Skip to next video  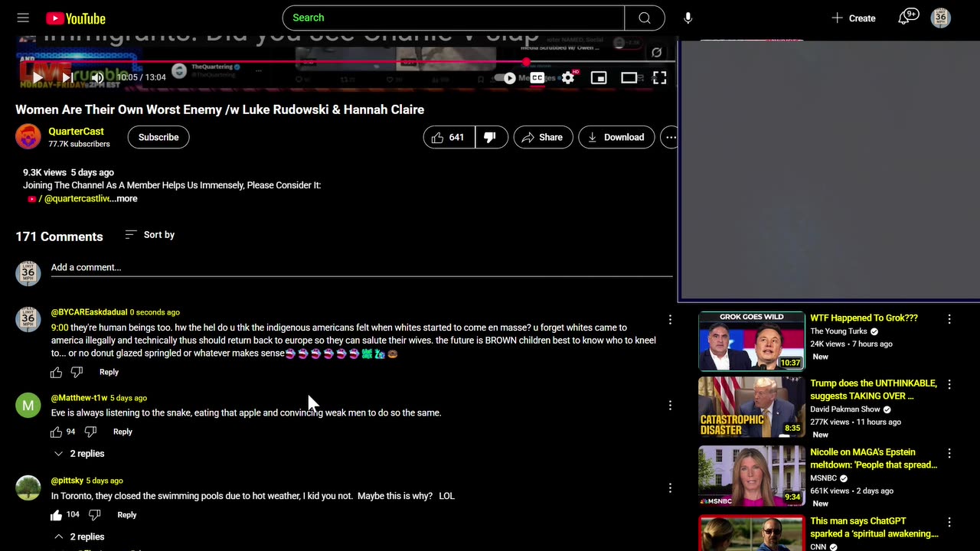(x=67, y=77)
